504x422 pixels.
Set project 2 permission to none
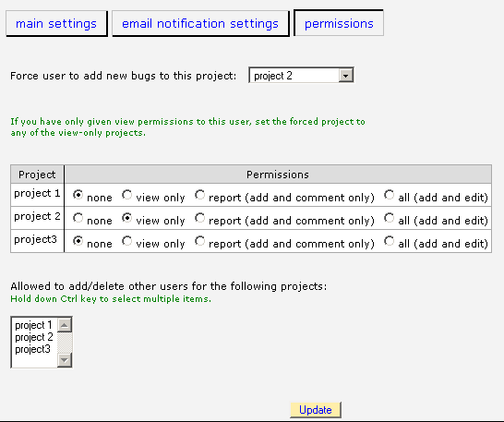click(x=78, y=218)
